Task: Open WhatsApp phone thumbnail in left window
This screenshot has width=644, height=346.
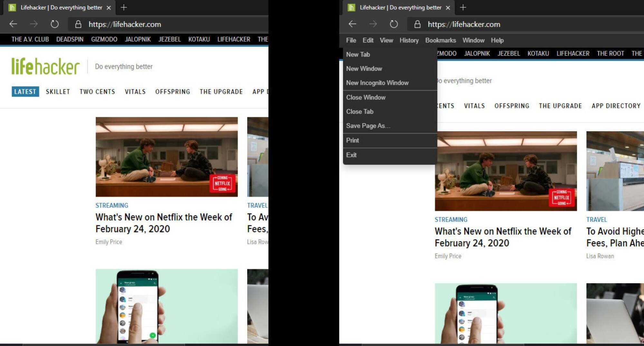Action: coord(166,306)
